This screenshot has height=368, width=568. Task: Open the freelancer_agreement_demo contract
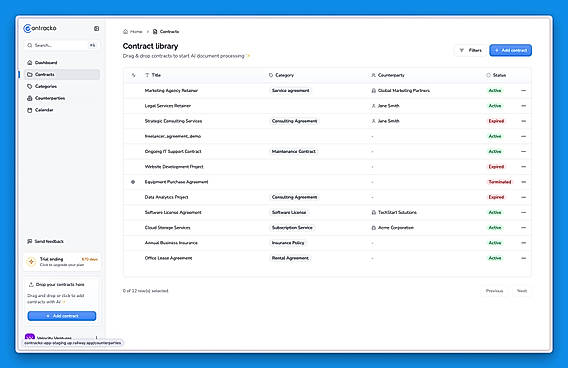pos(173,136)
